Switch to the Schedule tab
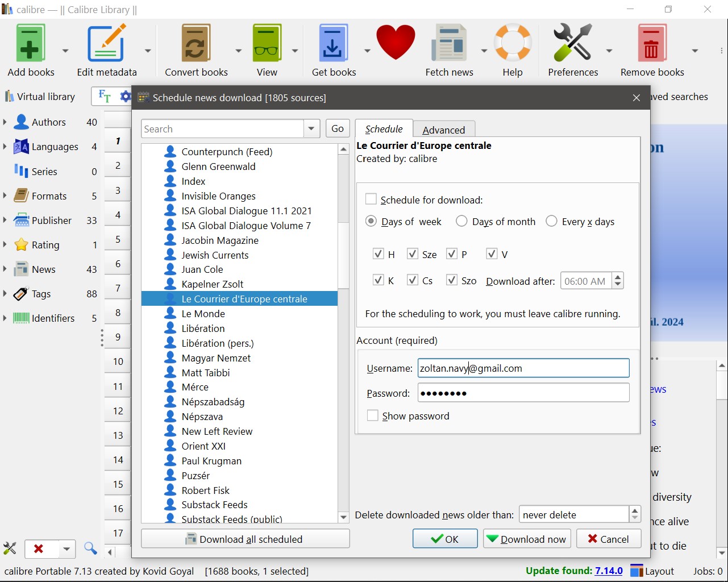Viewport: 728px width, 582px height. click(x=384, y=129)
